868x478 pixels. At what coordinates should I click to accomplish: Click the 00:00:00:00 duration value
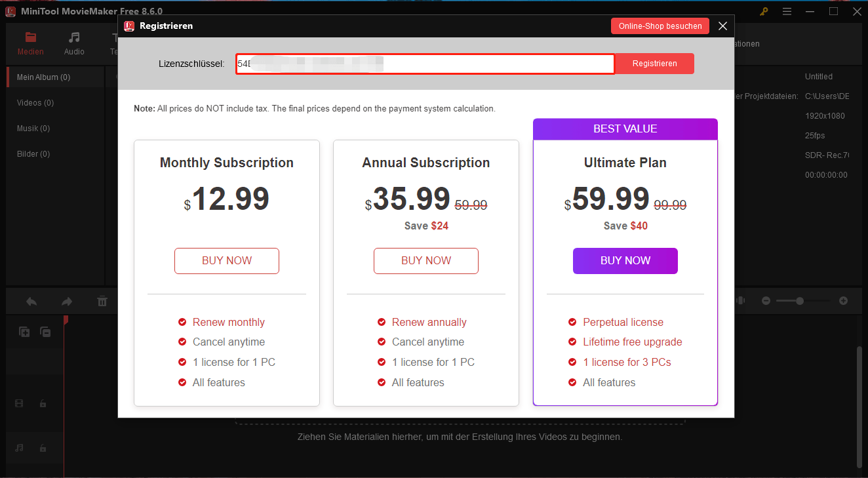pyautogui.click(x=826, y=175)
